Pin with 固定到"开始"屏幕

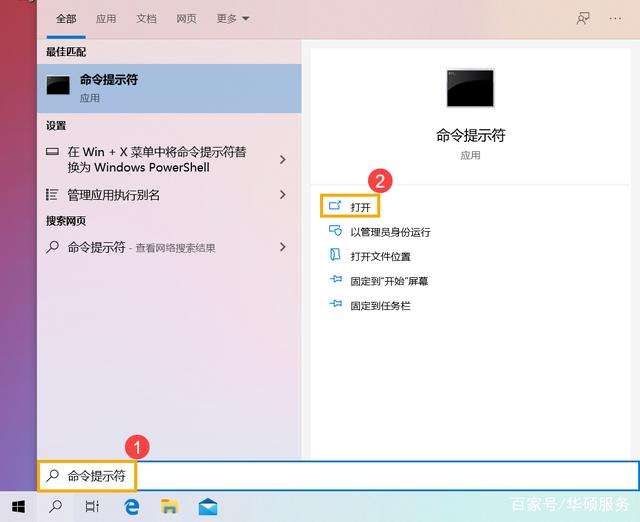pyautogui.click(x=378, y=281)
